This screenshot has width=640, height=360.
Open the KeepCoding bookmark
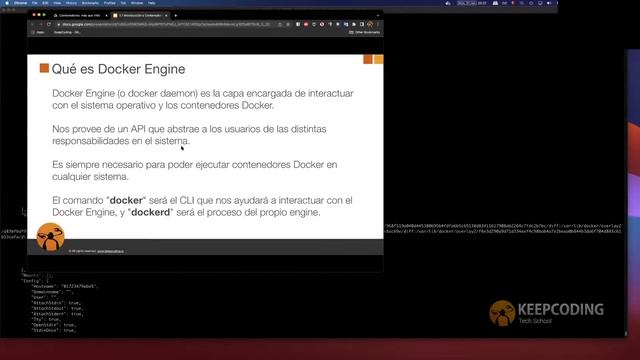click(x=66, y=32)
